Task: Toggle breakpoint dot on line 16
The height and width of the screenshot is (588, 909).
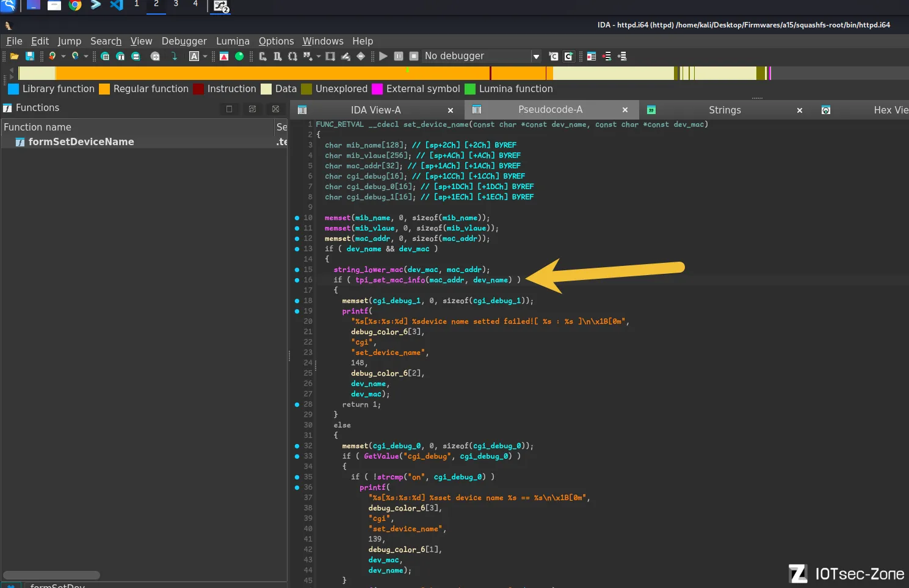Action: pyautogui.click(x=297, y=280)
